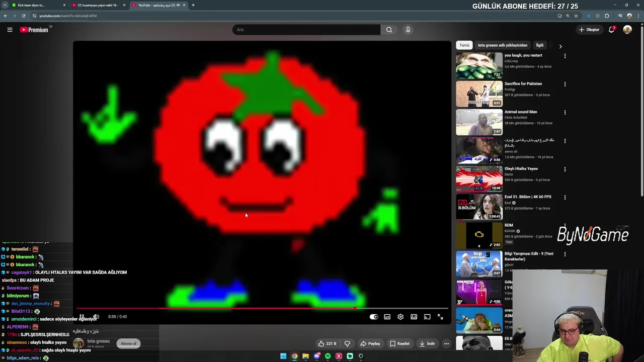
Task: Reload the page in Chrome
Action: tap(23, 16)
